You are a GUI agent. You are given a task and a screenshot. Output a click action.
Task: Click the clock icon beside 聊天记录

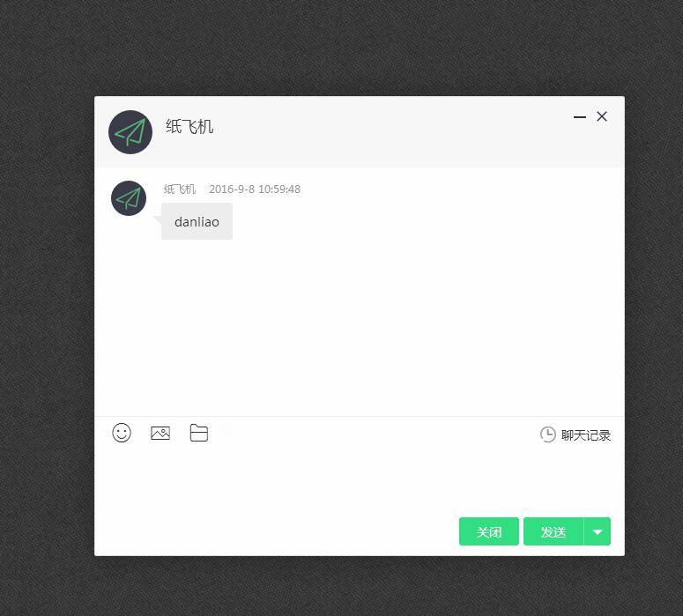click(x=548, y=434)
